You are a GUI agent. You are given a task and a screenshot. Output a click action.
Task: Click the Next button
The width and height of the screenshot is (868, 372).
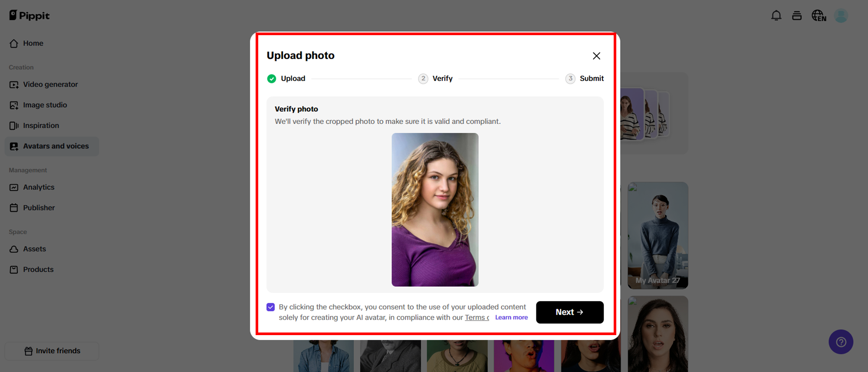(x=569, y=312)
